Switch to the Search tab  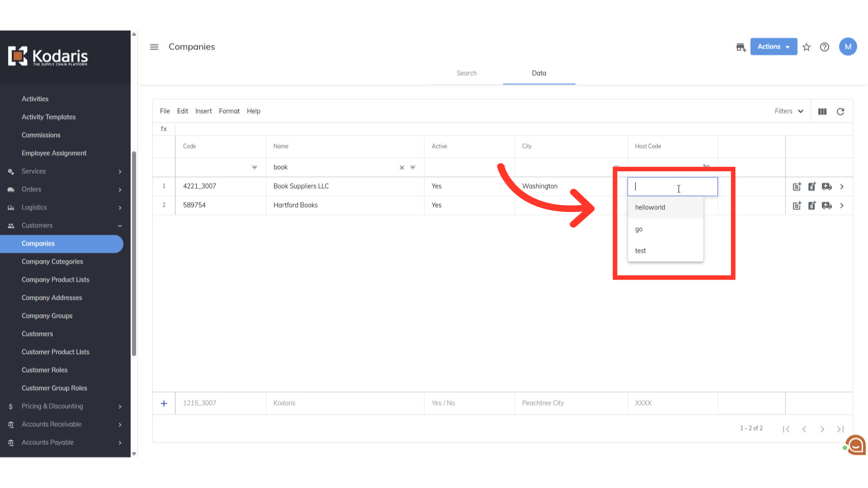click(x=467, y=73)
